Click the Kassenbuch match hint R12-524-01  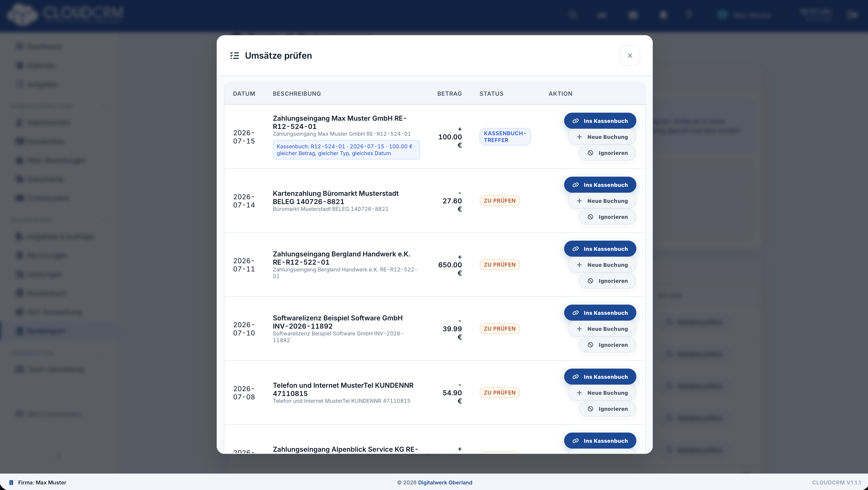coord(346,150)
